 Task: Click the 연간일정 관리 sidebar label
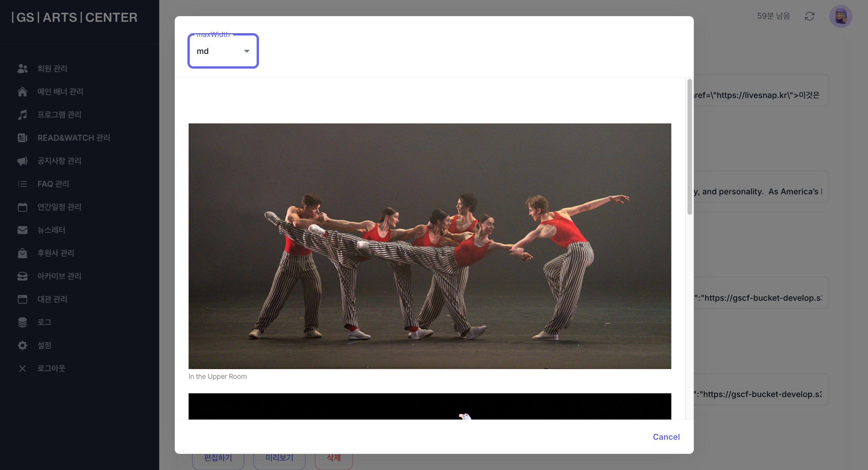click(x=59, y=207)
